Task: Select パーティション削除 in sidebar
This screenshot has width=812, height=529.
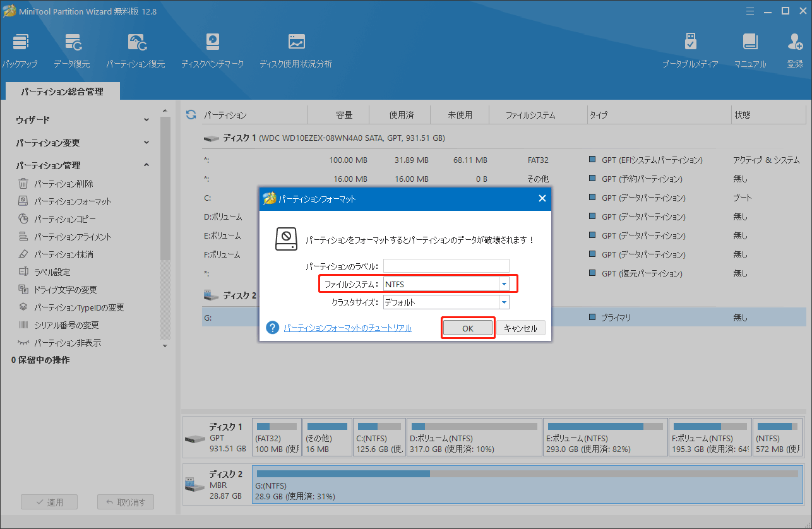Action: pos(63,184)
